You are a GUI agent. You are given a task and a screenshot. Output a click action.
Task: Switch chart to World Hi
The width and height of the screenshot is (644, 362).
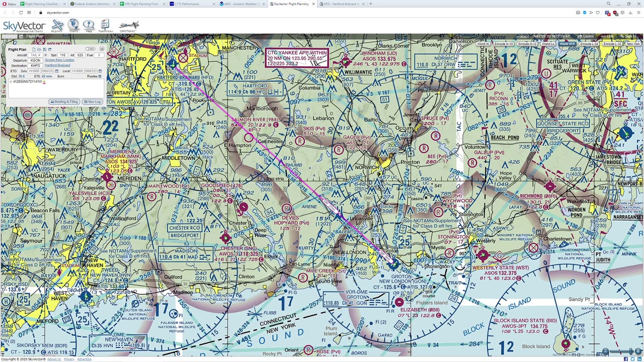point(483,44)
